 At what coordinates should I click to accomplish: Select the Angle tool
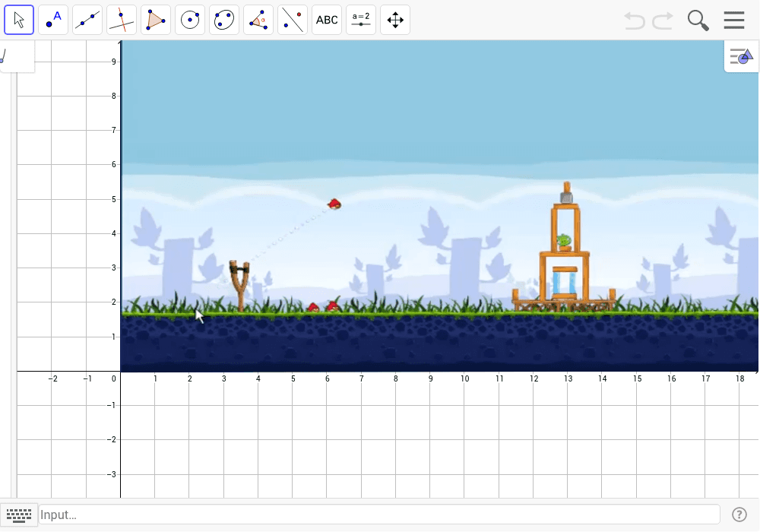point(258,20)
